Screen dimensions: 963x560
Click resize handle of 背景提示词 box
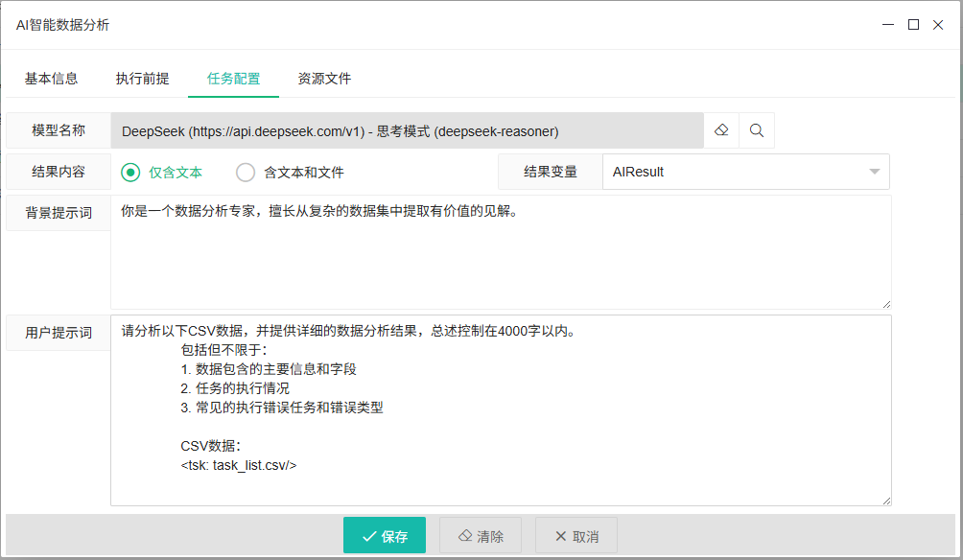(x=886, y=303)
